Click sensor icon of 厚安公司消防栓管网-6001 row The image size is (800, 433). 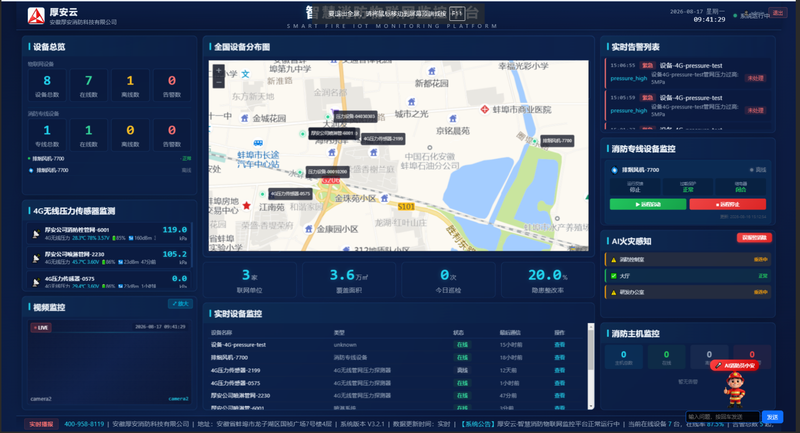point(36,234)
